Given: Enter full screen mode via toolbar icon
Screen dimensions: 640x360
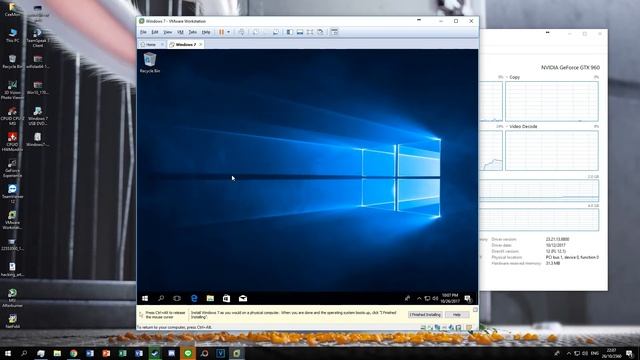Looking at the screenshot, I should 310,32.
